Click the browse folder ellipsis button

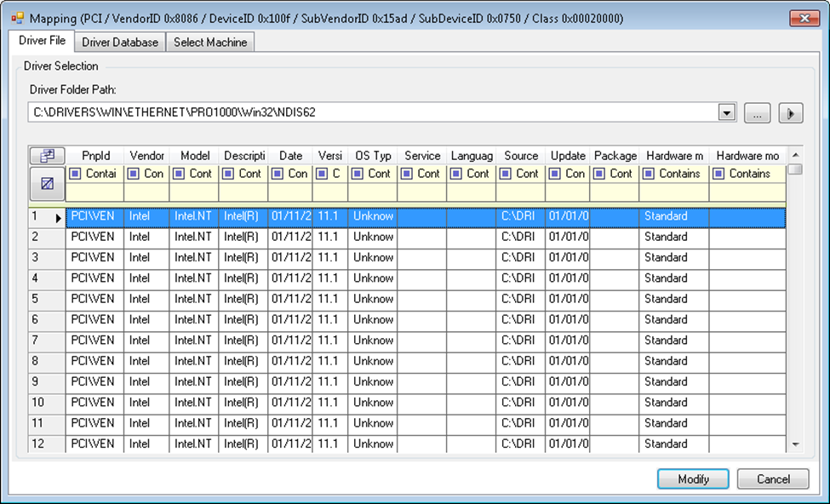tap(757, 113)
